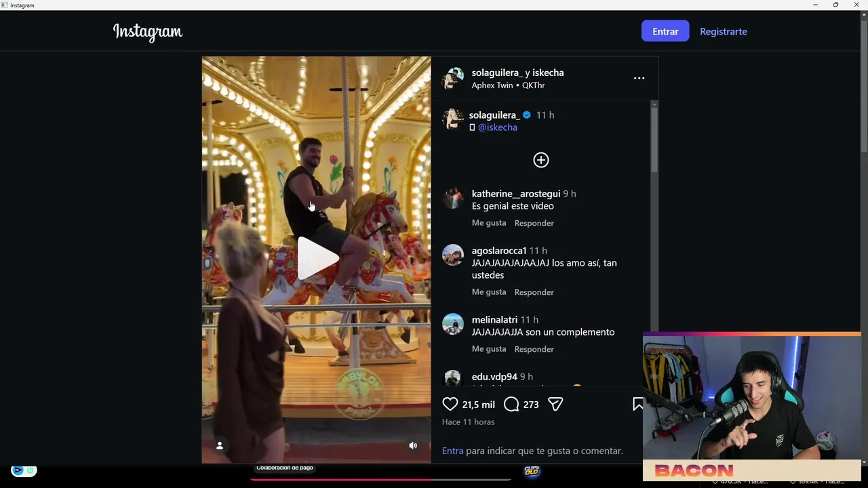Load more comments with plus circle
The height and width of the screenshot is (488, 868).
(x=541, y=160)
